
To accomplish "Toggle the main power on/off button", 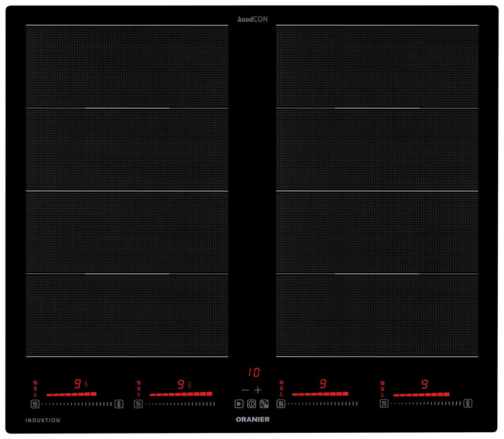I will point(252,404).
